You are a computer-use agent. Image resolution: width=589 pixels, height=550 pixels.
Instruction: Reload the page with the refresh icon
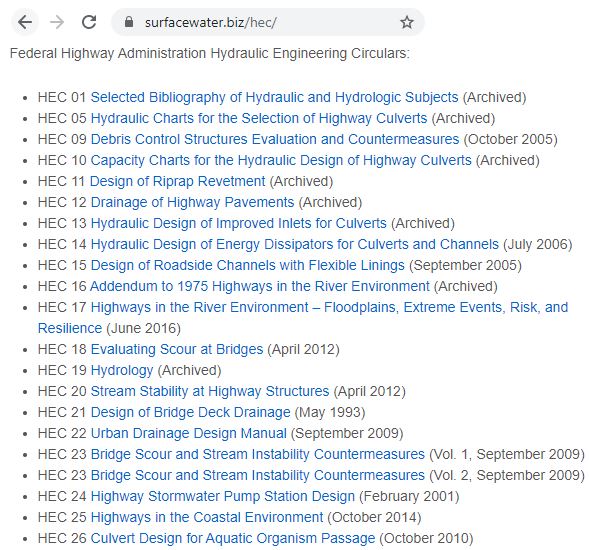(89, 22)
